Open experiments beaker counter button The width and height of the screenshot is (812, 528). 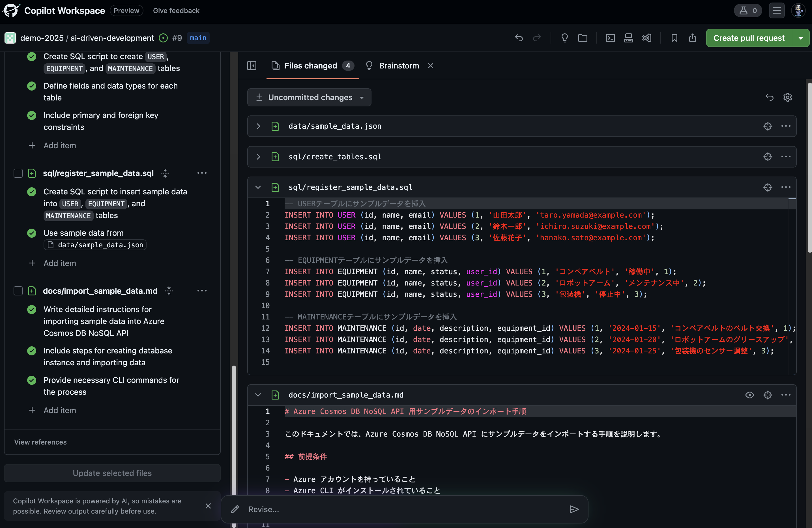pos(748,10)
